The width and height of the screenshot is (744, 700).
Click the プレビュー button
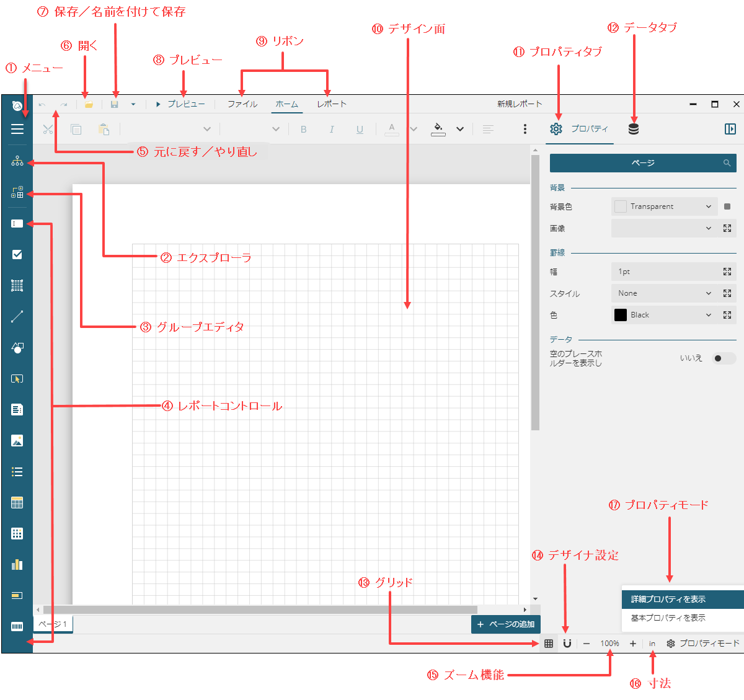[180, 104]
